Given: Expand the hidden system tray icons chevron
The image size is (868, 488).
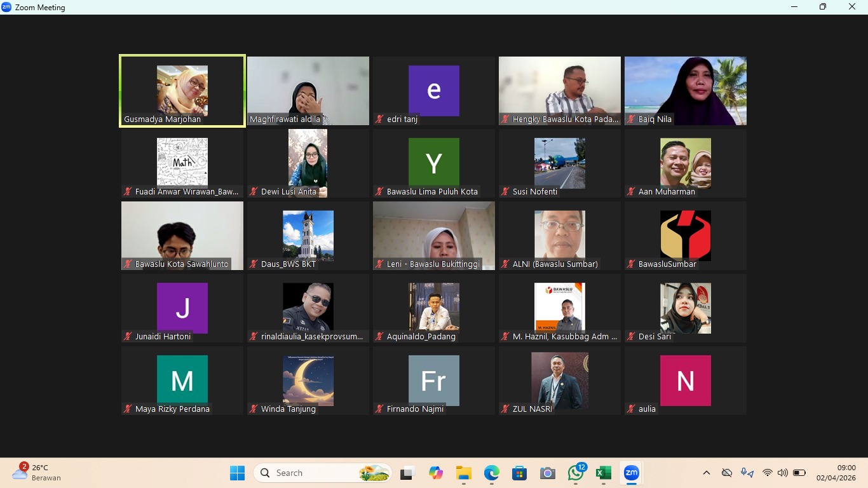Looking at the screenshot, I should pos(706,473).
